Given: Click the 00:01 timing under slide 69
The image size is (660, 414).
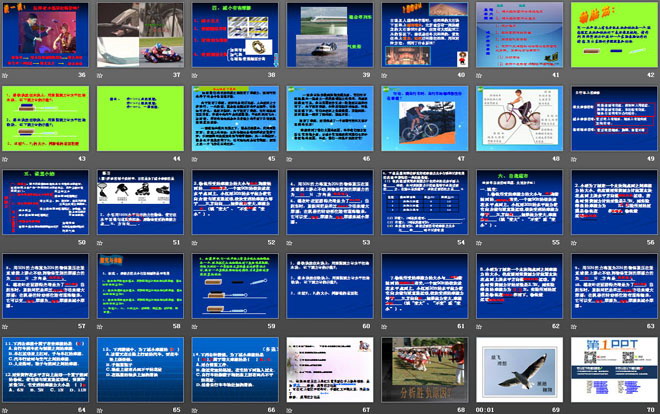Looking at the screenshot, I should point(485,410).
